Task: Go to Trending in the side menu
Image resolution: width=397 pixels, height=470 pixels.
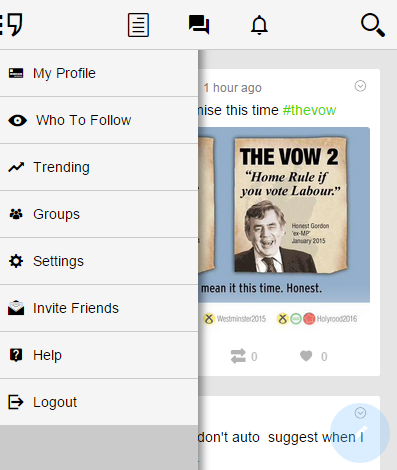Action: click(99, 167)
